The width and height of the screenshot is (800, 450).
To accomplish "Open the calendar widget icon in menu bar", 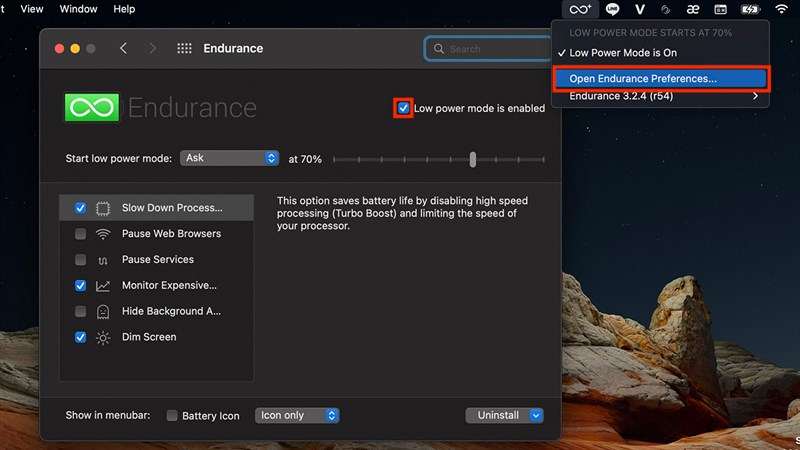I will [x=720, y=9].
